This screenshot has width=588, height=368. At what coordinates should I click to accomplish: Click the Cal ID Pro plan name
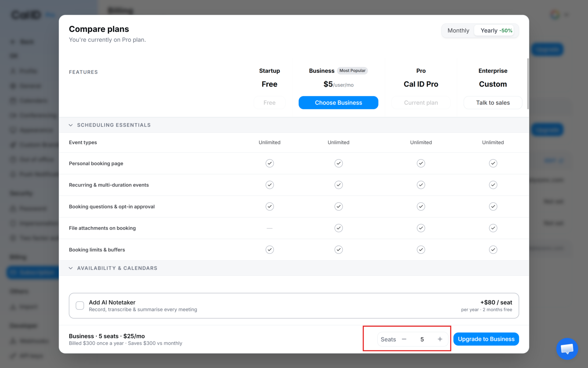click(421, 84)
